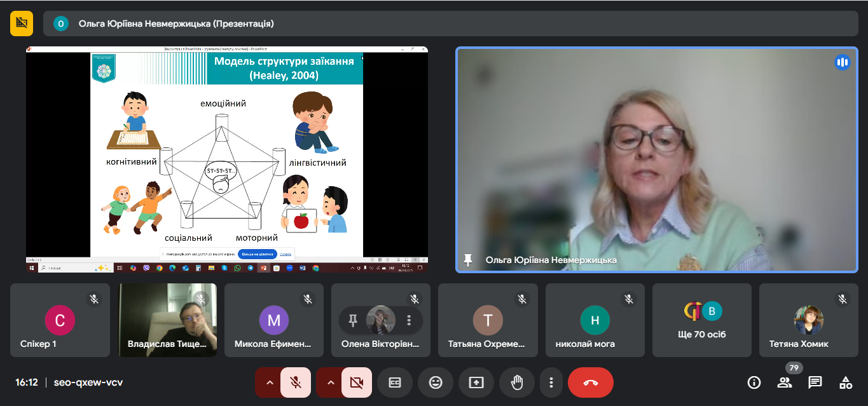
Task: Select Владислав Тищенко video thumbnail
Action: (x=168, y=320)
